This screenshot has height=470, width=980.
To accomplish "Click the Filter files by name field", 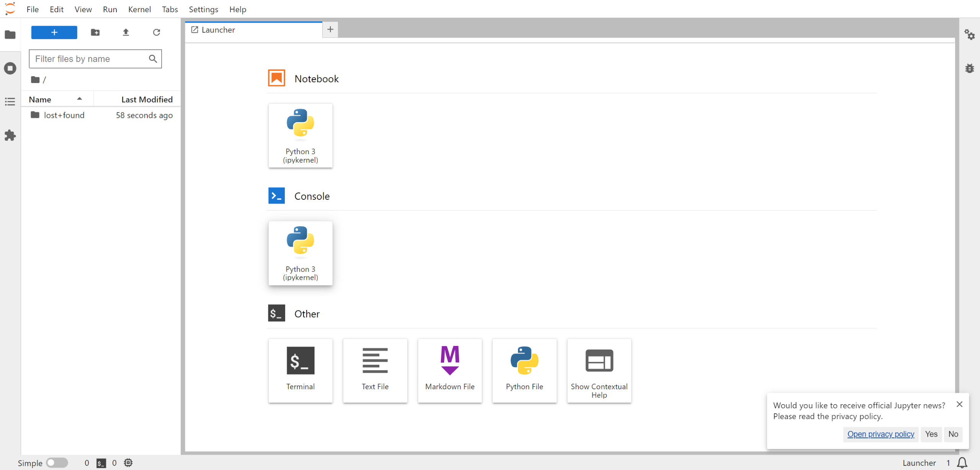I will (90, 59).
